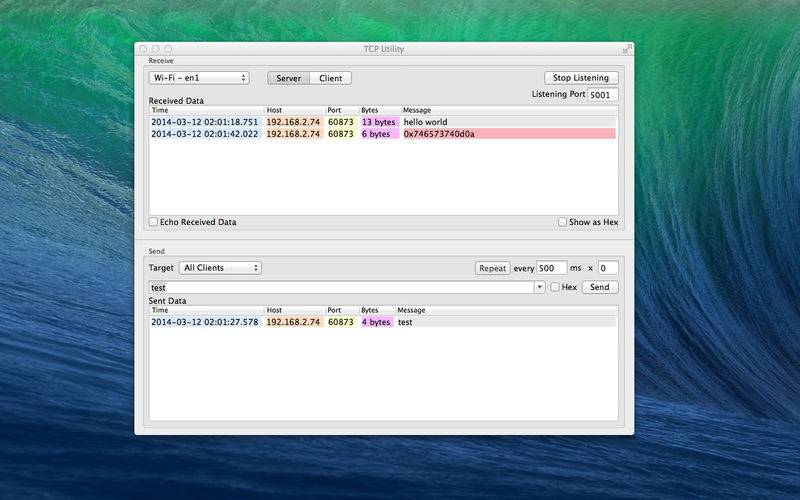Enable the Hex send checkbox
This screenshot has width=800, height=500.
click(555, 287)
